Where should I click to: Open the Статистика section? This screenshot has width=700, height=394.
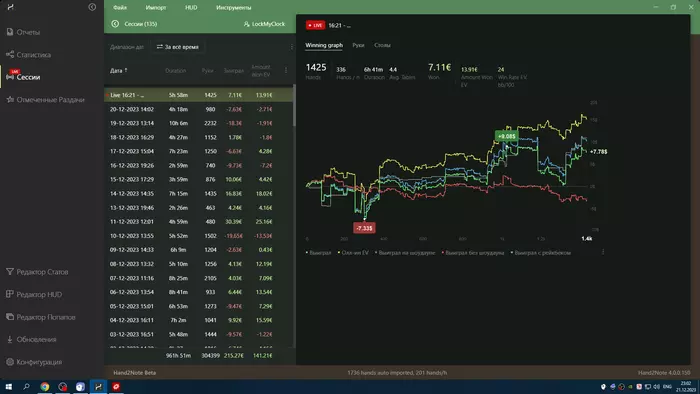pyautogui.click(x=33, y=55)
